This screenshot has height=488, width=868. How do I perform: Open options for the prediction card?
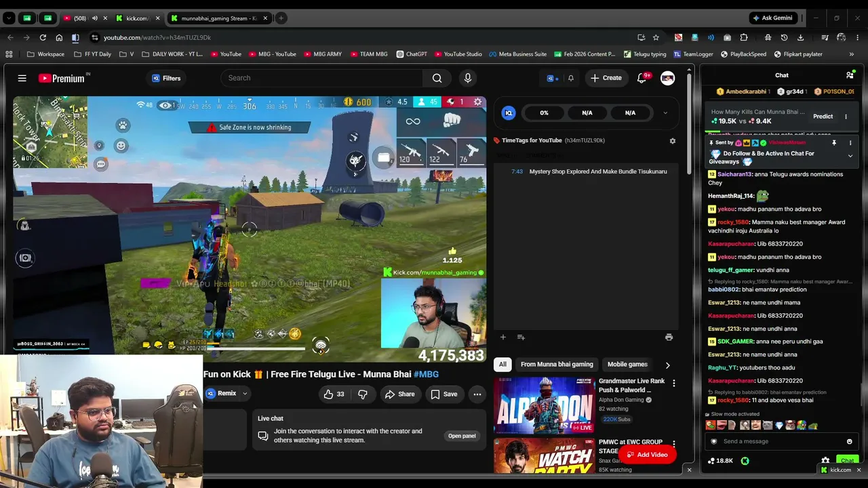[x=846, y=117]
